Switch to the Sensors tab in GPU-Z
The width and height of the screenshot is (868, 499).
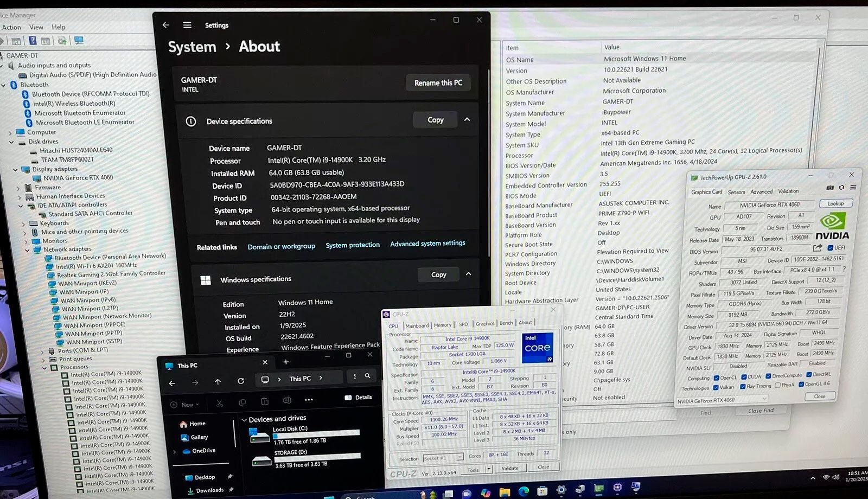(736, 192)
